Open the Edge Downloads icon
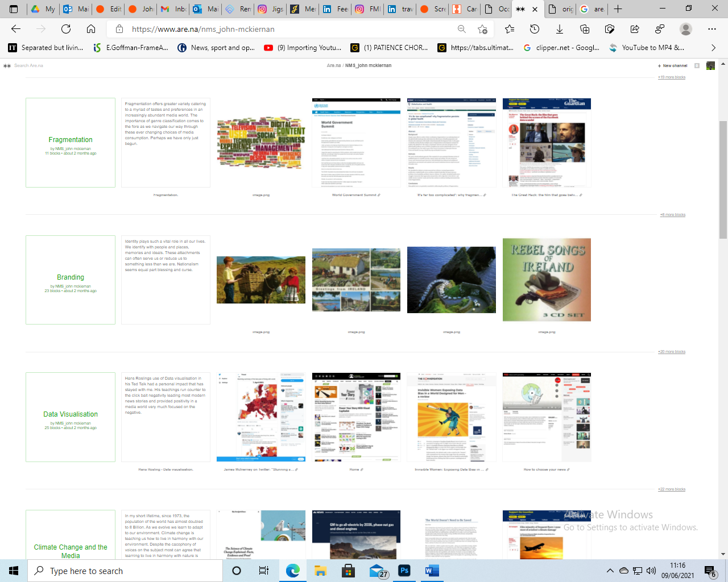 click(560, 29)
